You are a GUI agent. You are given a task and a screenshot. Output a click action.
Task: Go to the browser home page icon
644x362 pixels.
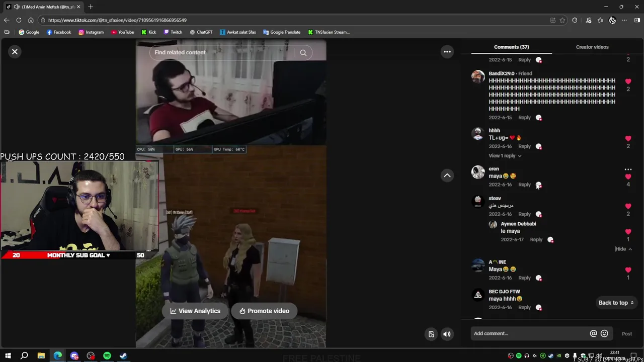pos(31,20)
